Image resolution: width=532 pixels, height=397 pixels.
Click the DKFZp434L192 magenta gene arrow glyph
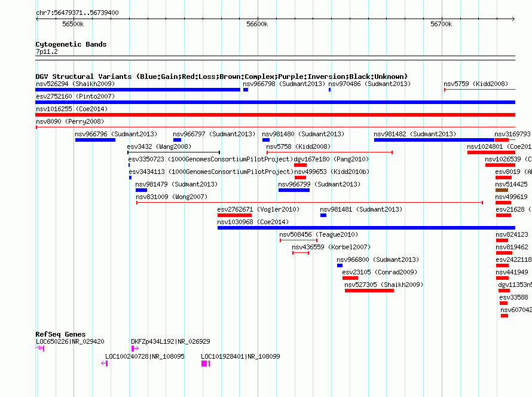coord(135,348)
